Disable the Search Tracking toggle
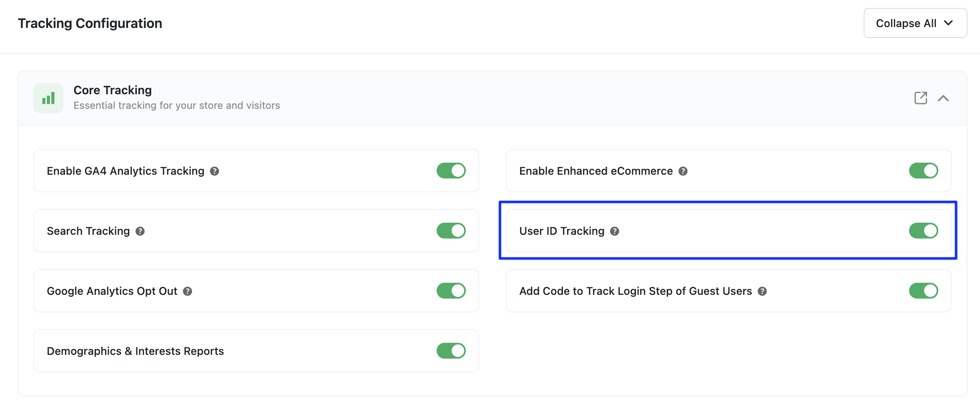Image resolution: width=980 pixels, height=402 pixels. pos(451,231)
